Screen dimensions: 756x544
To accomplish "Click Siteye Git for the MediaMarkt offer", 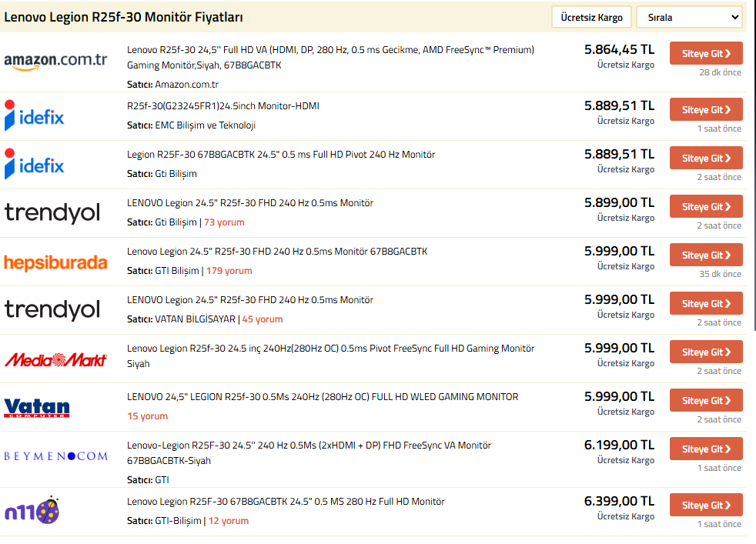I will [x=706, y=352].
